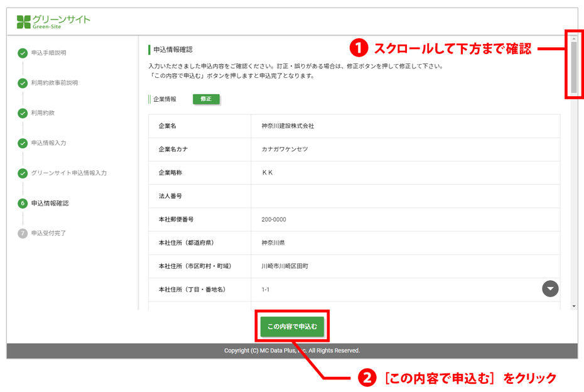Click the postal code value 200-0000
Image resolution: width=584 pixels, height=392 pixels.
pyautogui.click(x=274, y=220)
